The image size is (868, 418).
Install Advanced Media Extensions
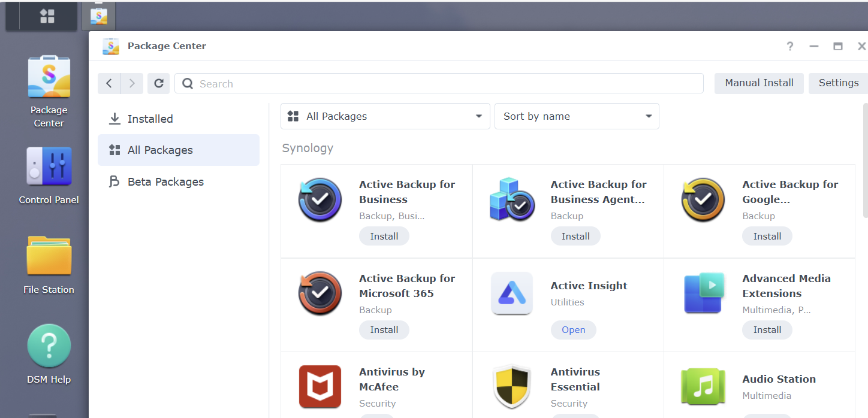coord(767,329)
